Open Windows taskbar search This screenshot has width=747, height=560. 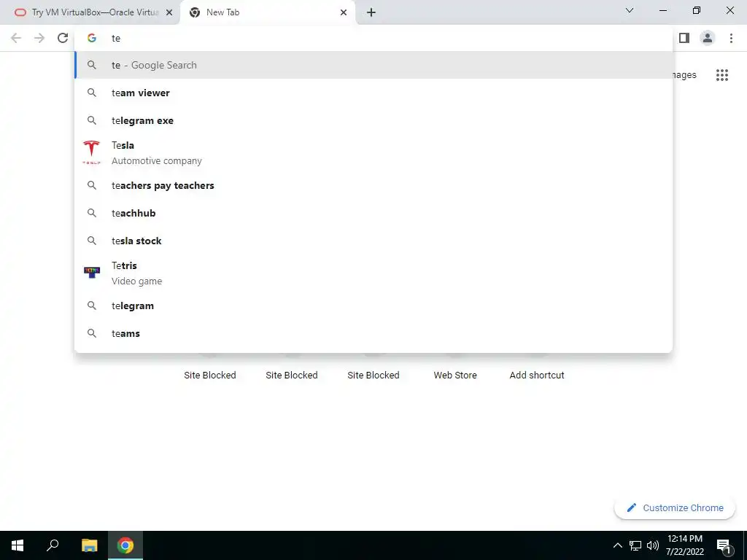53,545
